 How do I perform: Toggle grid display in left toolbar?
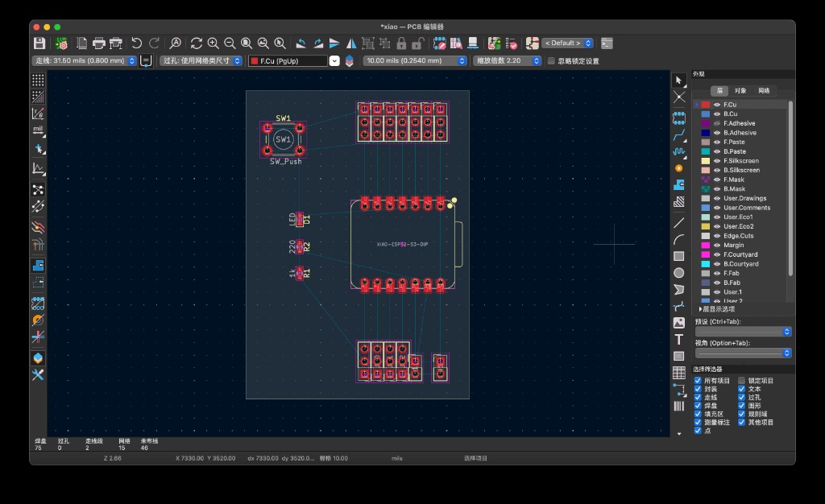38,80
